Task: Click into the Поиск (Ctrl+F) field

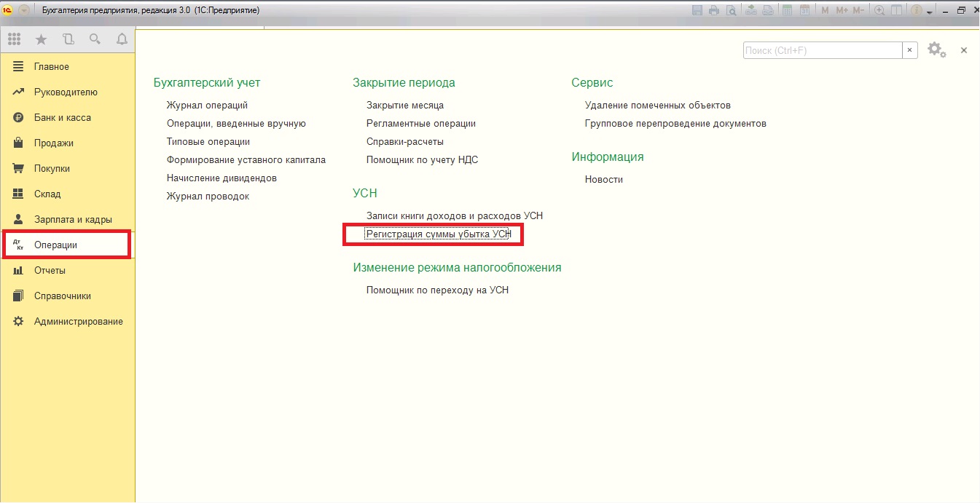Action: click(x=822, y=50)
